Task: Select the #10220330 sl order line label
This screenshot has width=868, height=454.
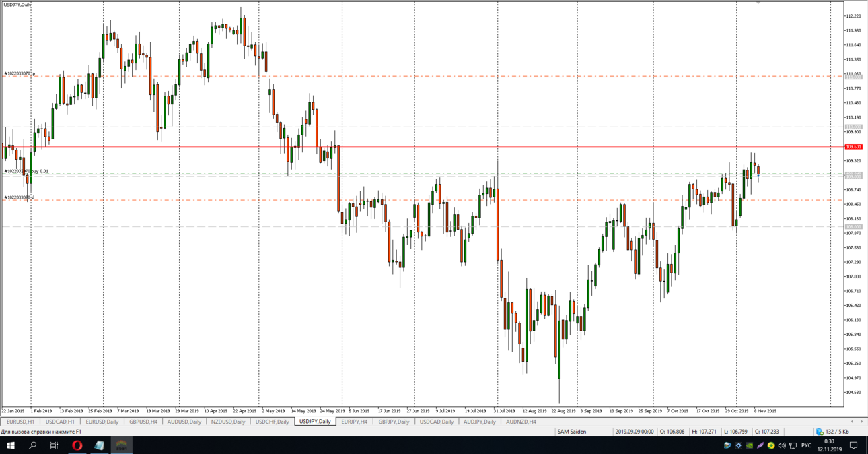Action: (x=20, y=197)
